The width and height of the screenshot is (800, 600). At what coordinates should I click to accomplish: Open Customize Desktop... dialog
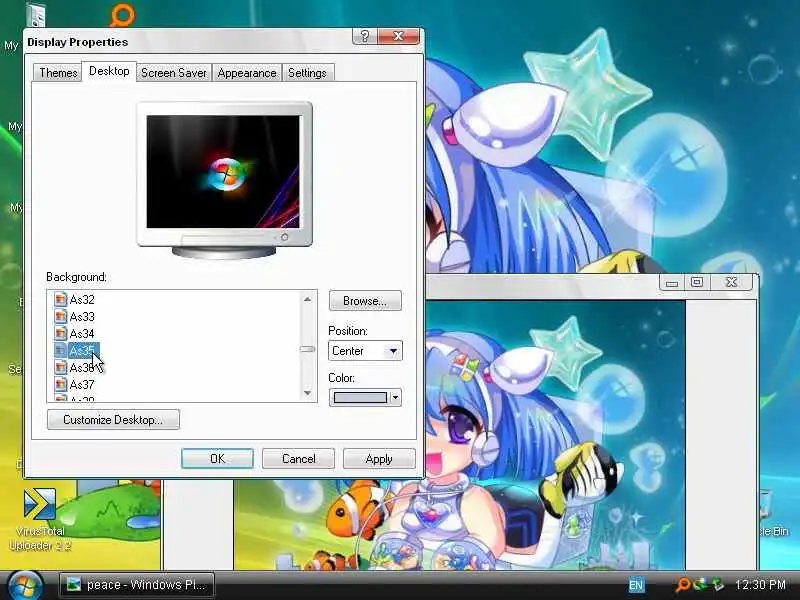(113, 419)
